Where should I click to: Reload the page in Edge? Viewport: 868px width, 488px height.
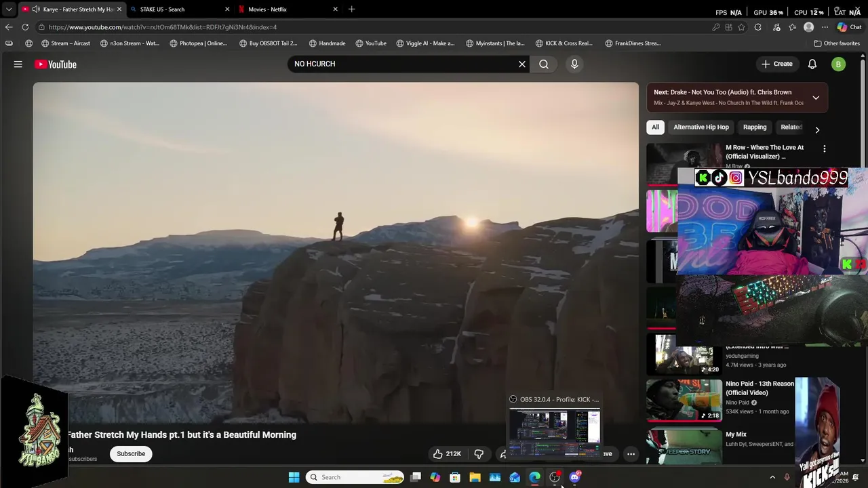coord(25,27)
